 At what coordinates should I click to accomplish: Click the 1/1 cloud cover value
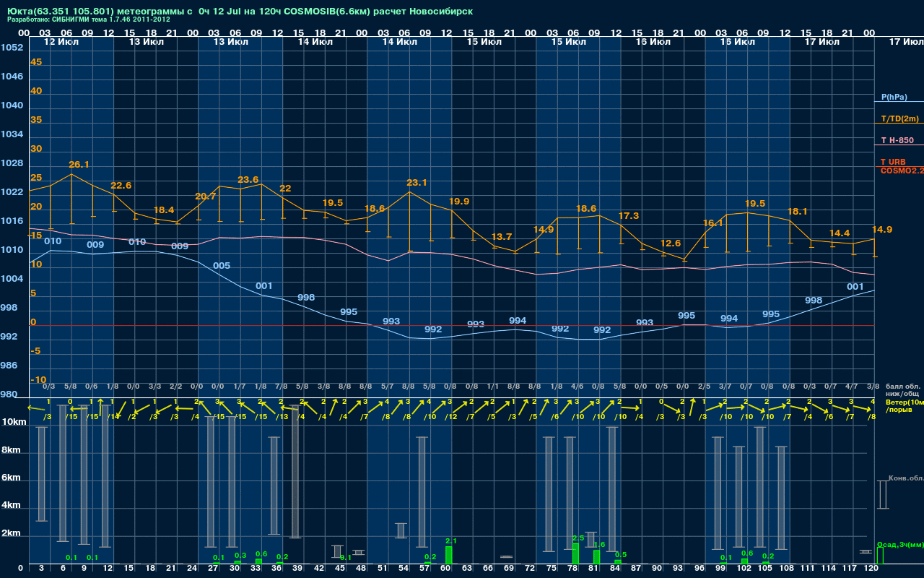tap(492, 387)
